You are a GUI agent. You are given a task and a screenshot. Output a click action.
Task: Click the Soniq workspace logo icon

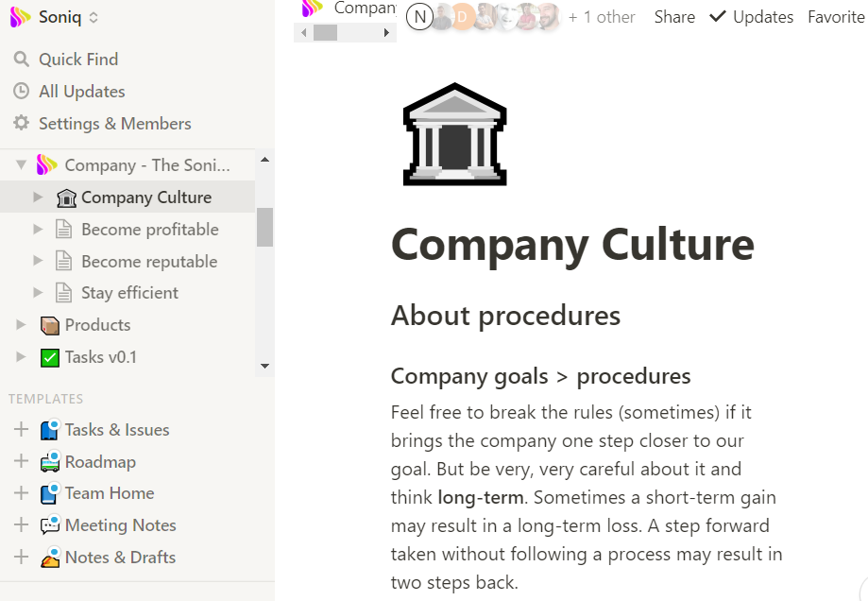tap(20, 17)
